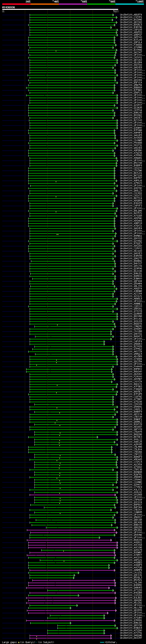The height and width of the screenshot is (644, 146).
Task: Click the UniRef100_B6AC84 label
Action: point(131,540)
